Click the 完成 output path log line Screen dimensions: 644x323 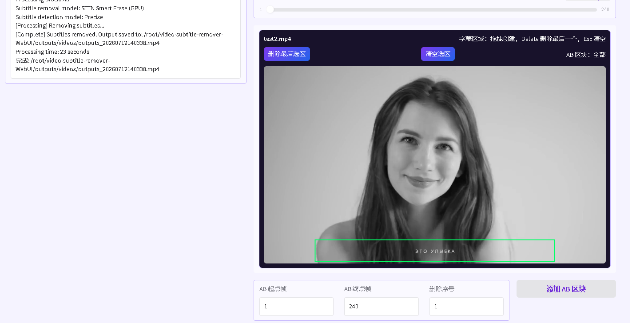click(87, 65)
